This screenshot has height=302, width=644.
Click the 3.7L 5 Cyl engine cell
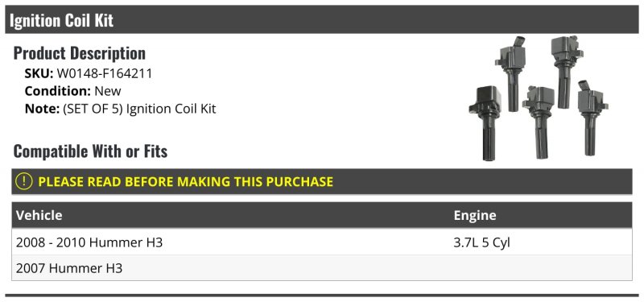click(x=481, y=242)
